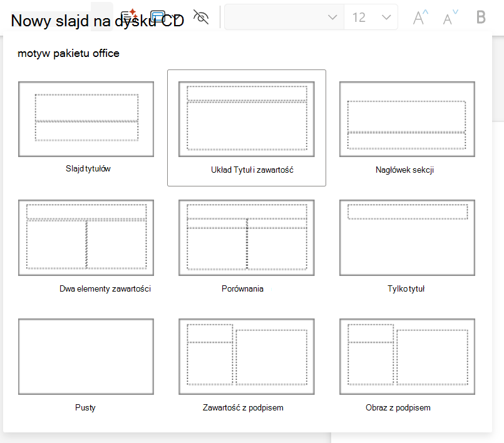Click the Dwa elementy zawartości caption
The image size is (504, 443).
[105, 289]
